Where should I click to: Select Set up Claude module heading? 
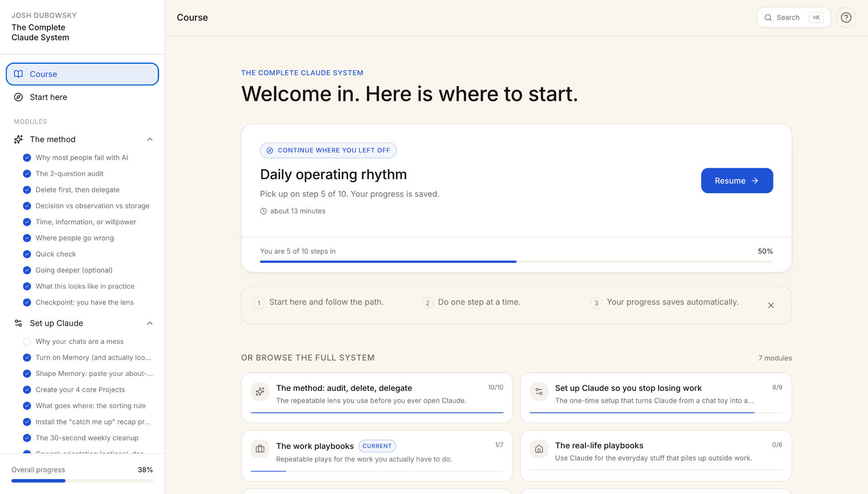(x=57, y=323)
